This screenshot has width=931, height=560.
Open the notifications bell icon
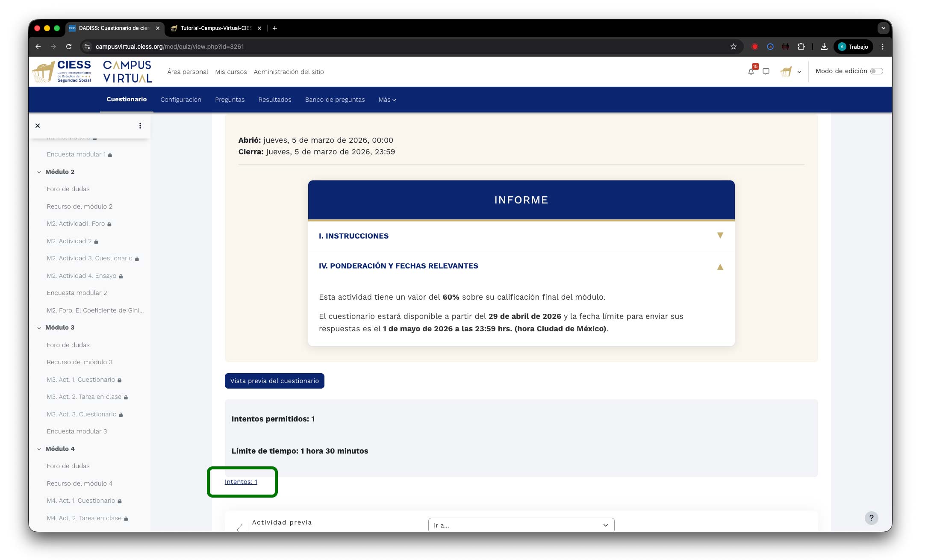[751, 72]
